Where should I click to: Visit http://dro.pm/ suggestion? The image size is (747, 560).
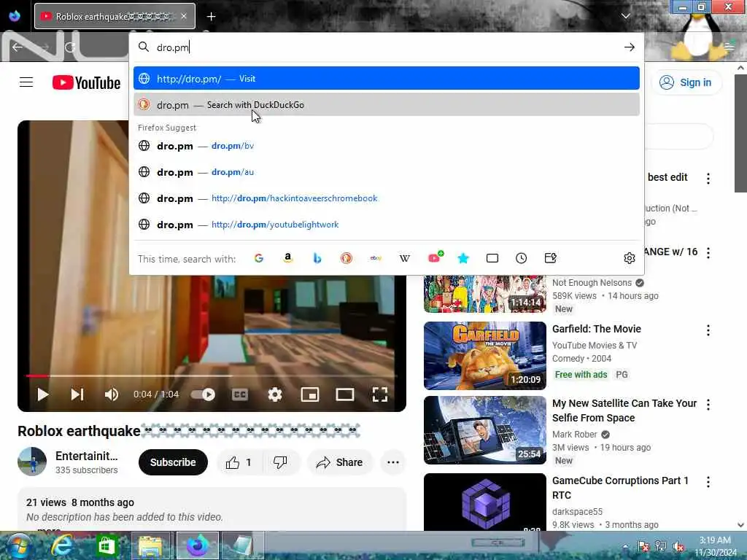pos(387,79)
